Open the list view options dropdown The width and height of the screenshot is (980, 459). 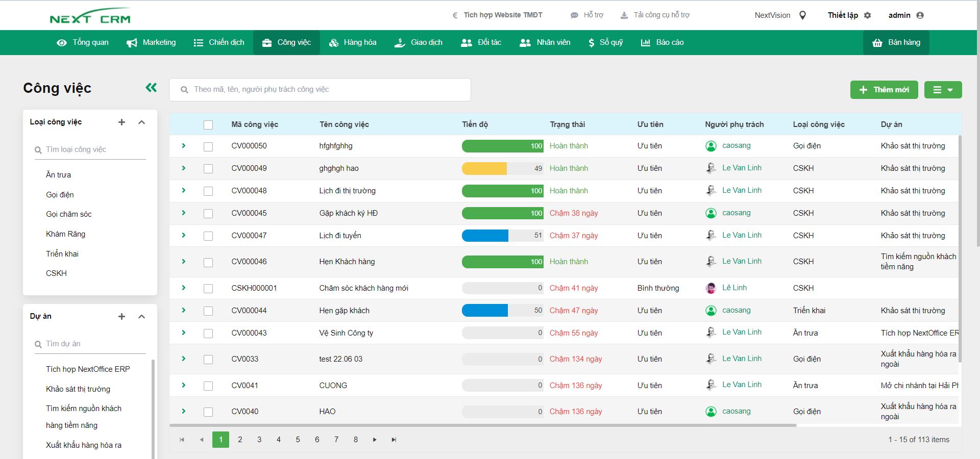click(943, 90)
